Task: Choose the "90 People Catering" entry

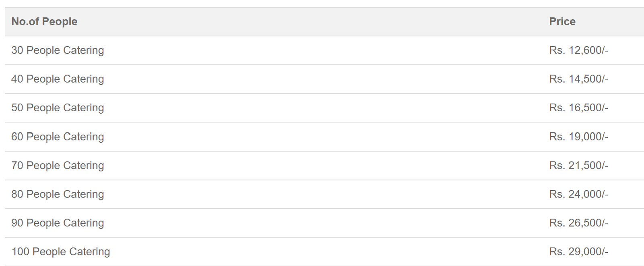Action: coord(58,223)
